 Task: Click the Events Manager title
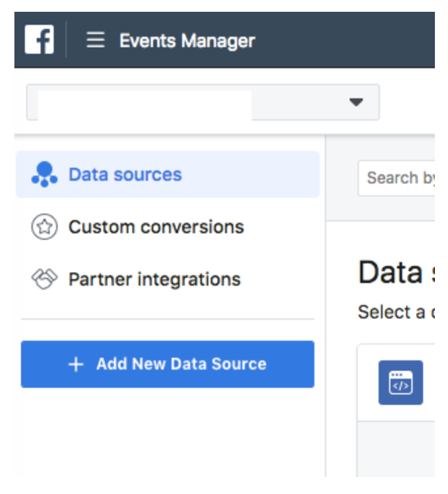tap(187, 41)
